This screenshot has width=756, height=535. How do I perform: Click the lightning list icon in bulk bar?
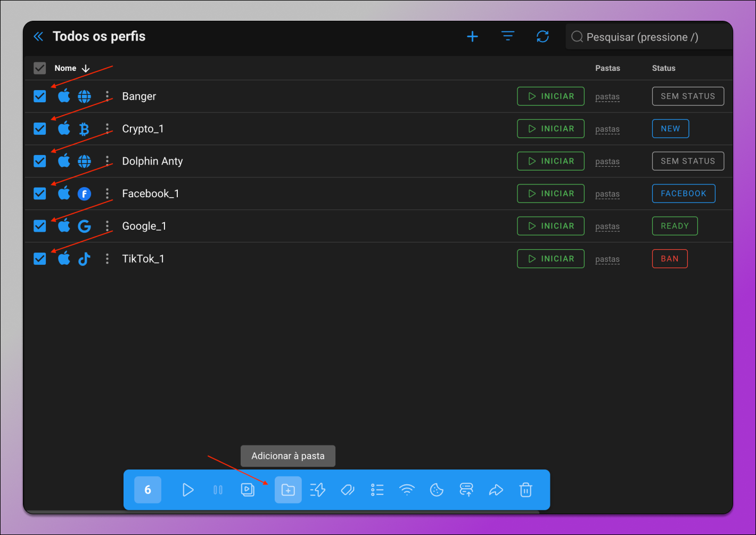click(x=318, y=490)
